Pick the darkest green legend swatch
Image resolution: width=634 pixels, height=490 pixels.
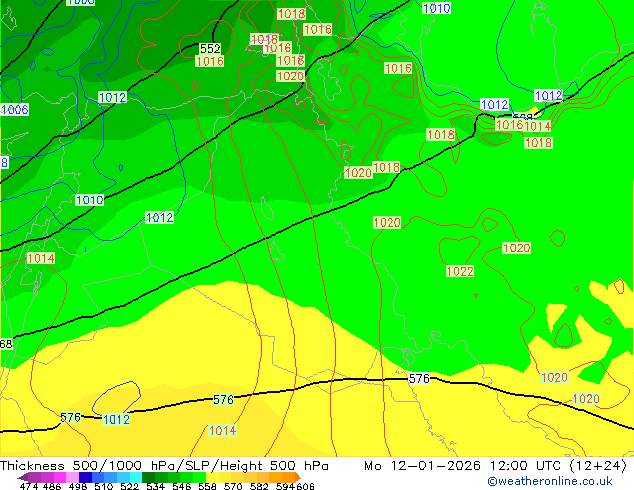148,477
